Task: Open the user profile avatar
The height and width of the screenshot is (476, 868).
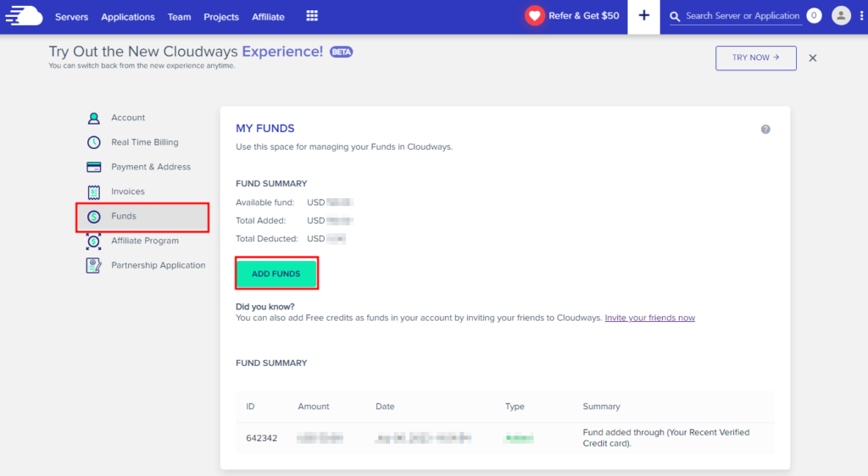Action: point(841,16)
